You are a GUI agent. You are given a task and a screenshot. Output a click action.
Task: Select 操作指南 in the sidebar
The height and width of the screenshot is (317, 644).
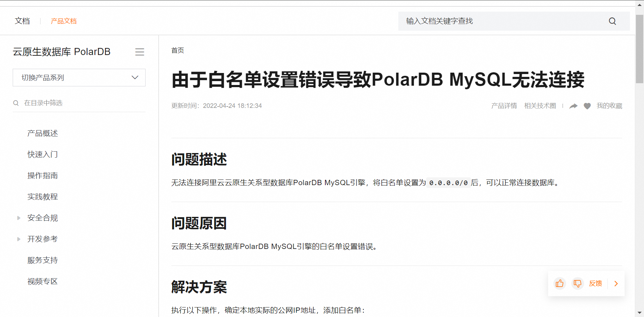click(x=43, y=176)
